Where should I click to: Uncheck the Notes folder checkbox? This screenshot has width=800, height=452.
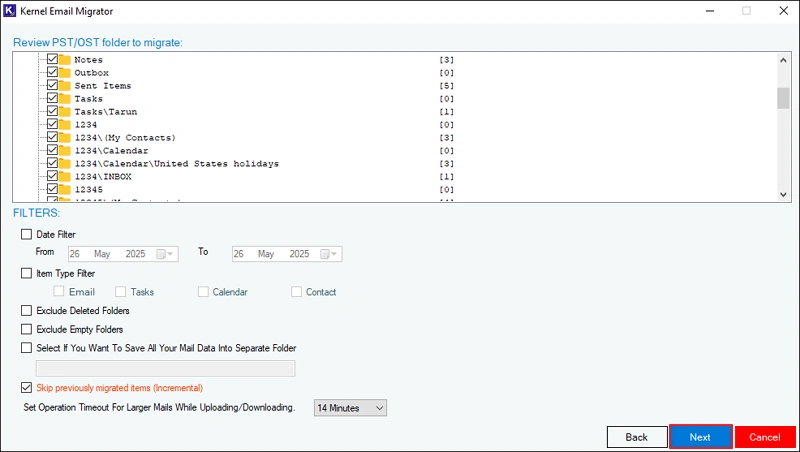[52, 59]
